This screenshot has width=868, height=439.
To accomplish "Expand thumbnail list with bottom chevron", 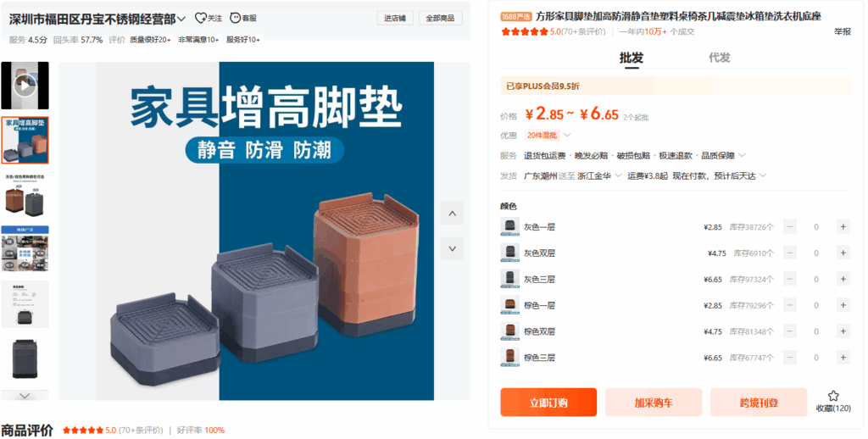I will click(25, 396).
